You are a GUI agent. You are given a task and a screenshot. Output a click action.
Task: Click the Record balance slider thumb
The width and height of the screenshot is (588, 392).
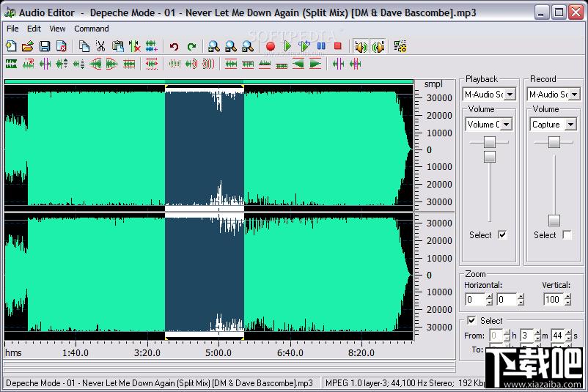[554, 142]
